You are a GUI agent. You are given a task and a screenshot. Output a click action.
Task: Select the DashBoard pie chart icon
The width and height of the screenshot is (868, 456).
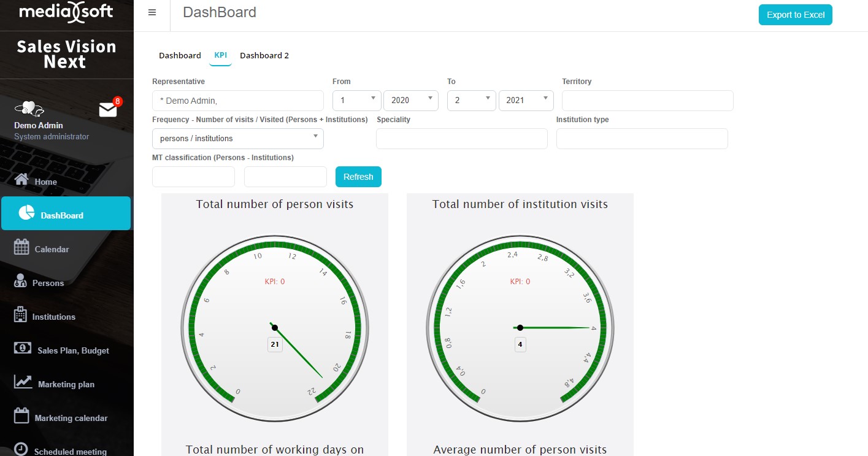pyautogui.click(x=26, y=213)
